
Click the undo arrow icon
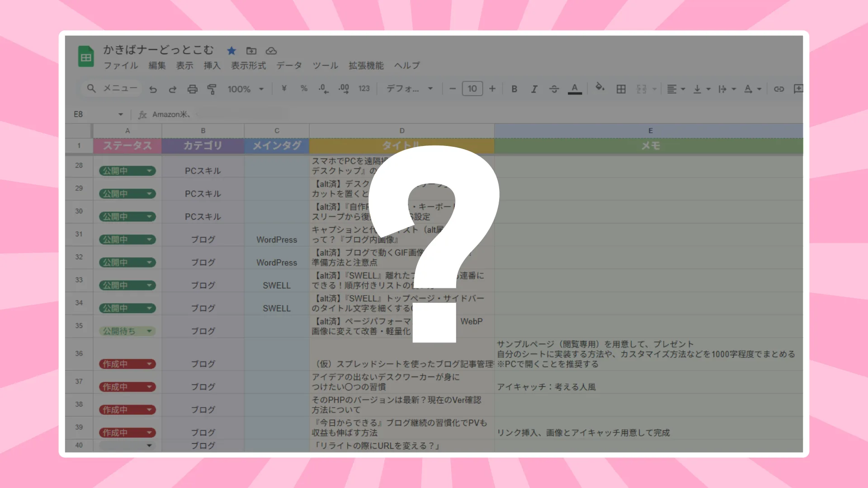153,89
